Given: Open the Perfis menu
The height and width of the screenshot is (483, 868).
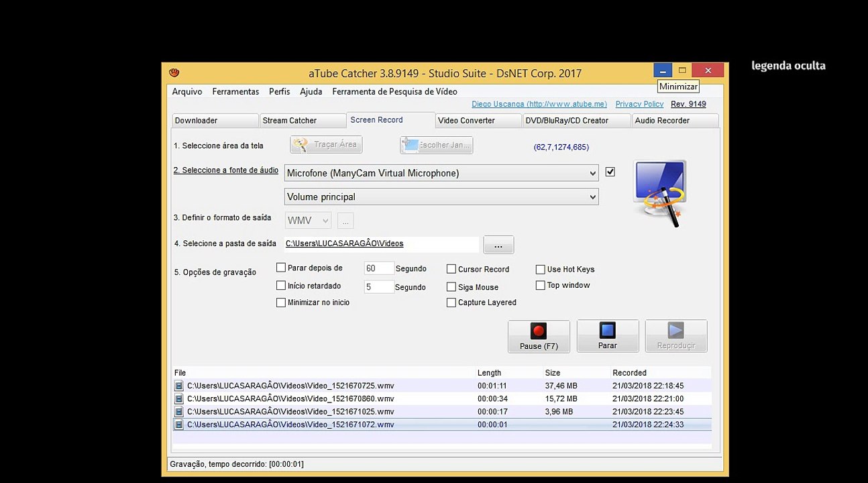Looking at the screenshot, I should [280, 92].
